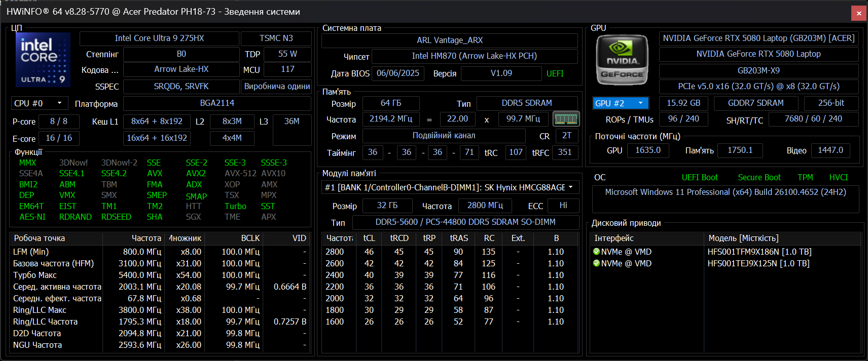Click the UEFI Boot status indicator
868x361 pixels.
tap(699, 177)
